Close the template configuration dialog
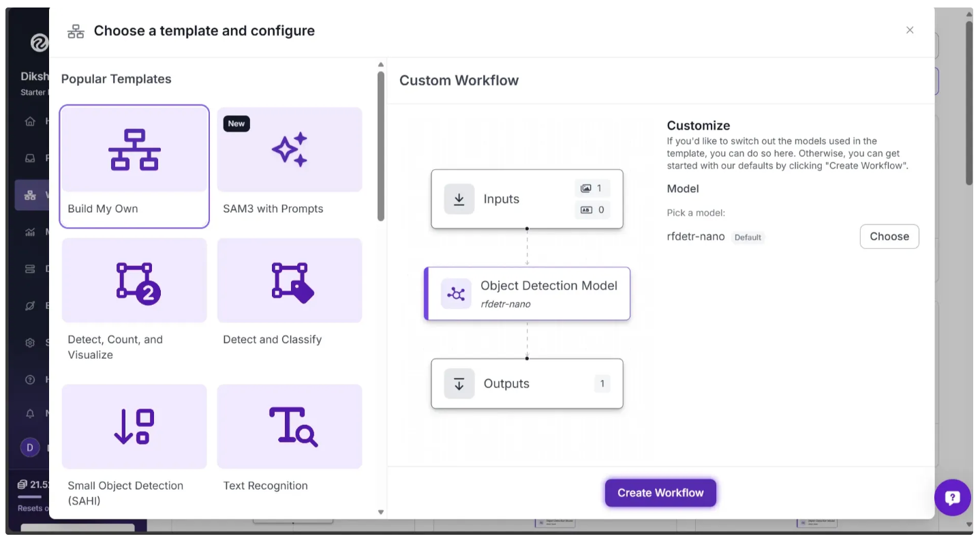Screen dimensions: 980x547 909,30
